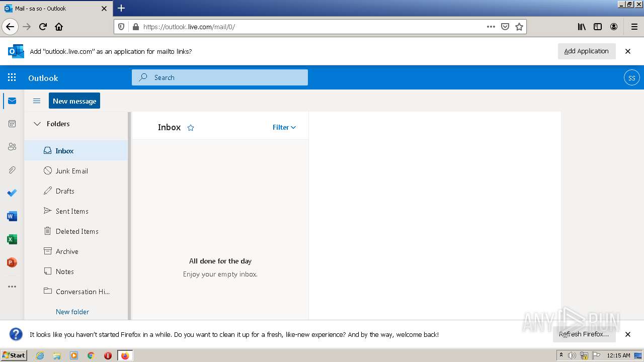
Task: Open the Conversation History folder
Action: click(76, 292)
